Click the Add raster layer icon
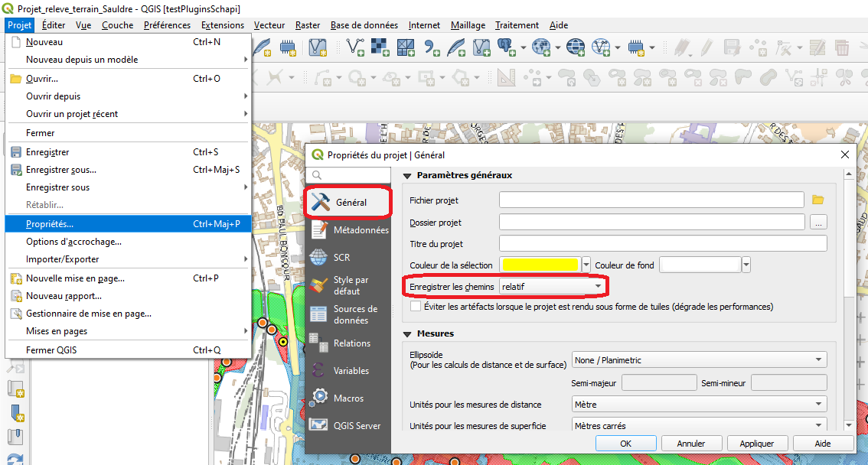 click(380, 47)
